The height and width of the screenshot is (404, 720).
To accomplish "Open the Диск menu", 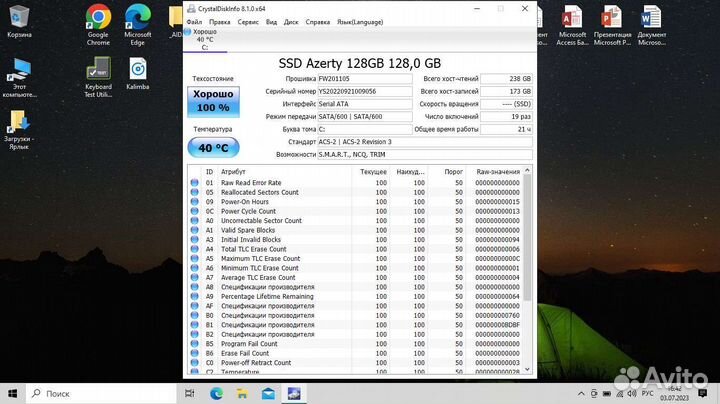I will [291, 22].
